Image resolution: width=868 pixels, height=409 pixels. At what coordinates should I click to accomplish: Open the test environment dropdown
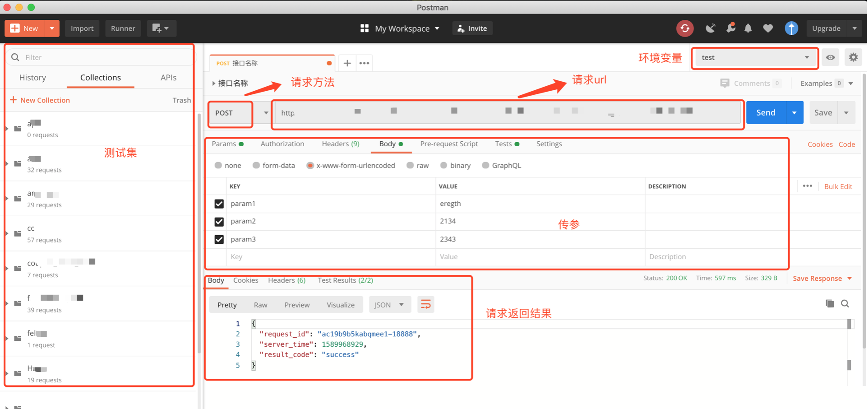[x=755, y=58]
